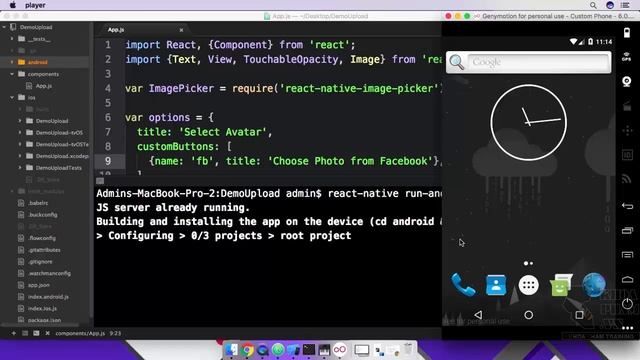Open the Phone app in emulator
This screenshot has height=360, width=640.
point(463,285)
